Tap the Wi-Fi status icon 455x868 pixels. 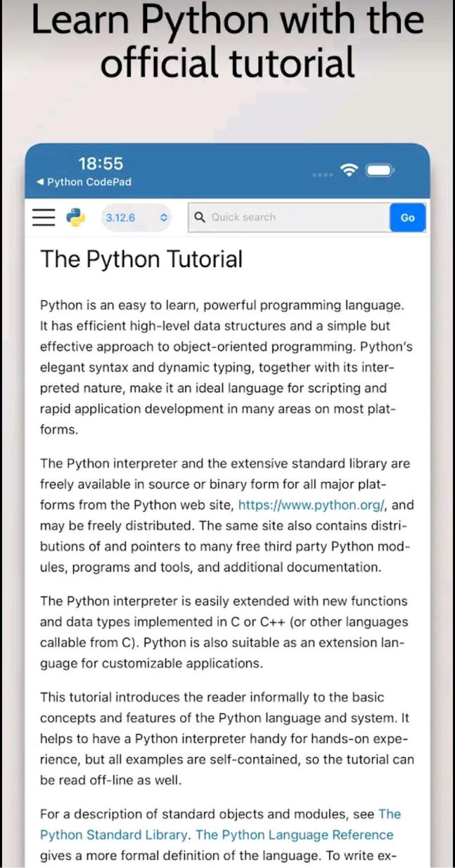(x=348, y=170)
